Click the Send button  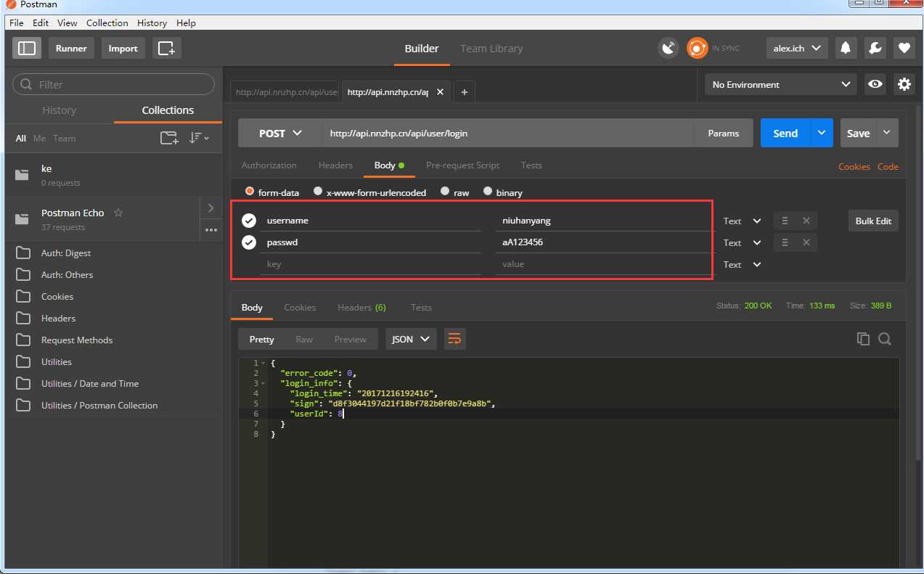coord(785,133)
